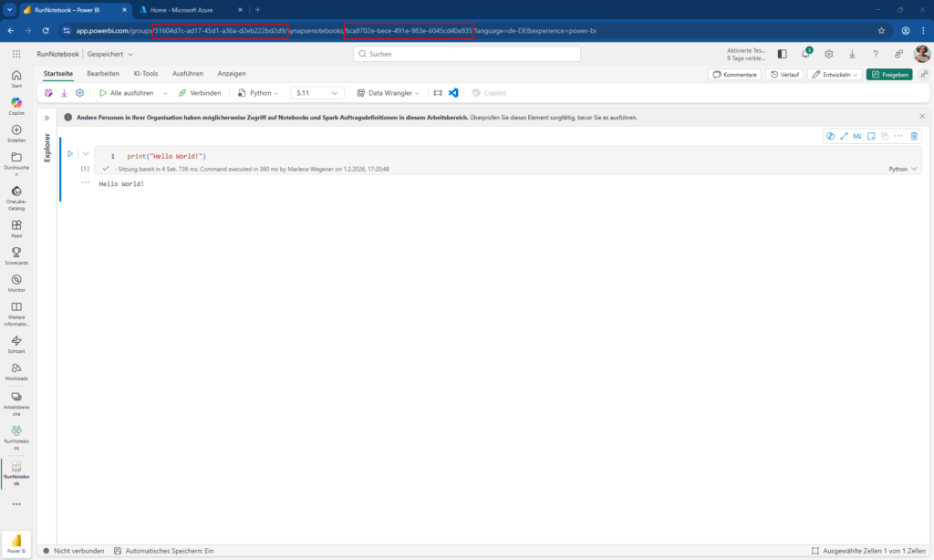Convert the cell to Markdown
This screenshot has width=934, height=560.
pyautogui.click(x=857, y=136)
